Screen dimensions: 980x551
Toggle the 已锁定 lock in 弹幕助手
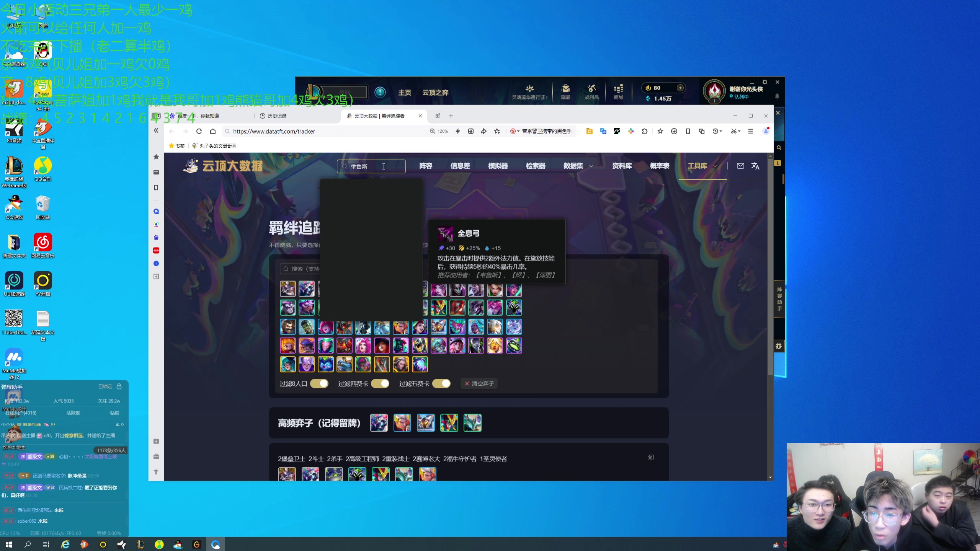[119, 386]
